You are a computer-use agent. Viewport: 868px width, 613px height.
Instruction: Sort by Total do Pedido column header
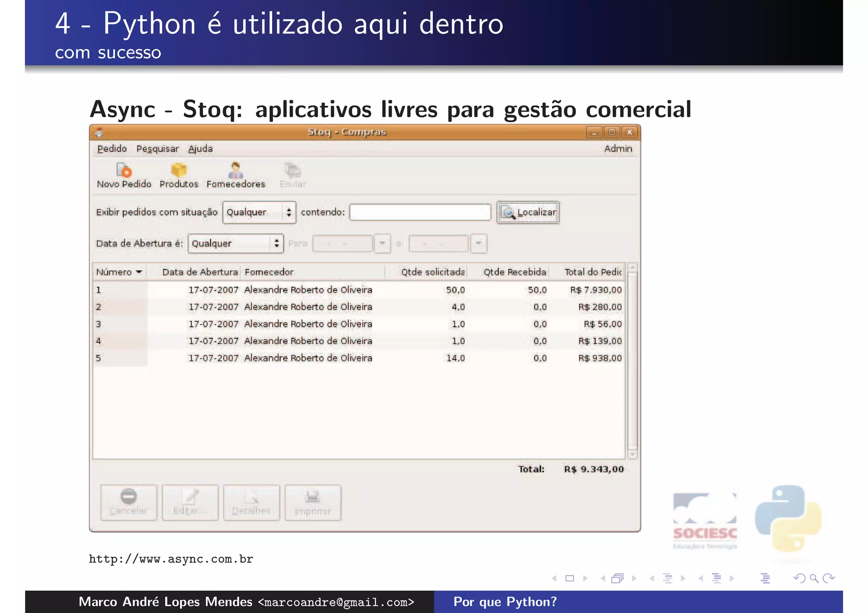click(587, 272)
